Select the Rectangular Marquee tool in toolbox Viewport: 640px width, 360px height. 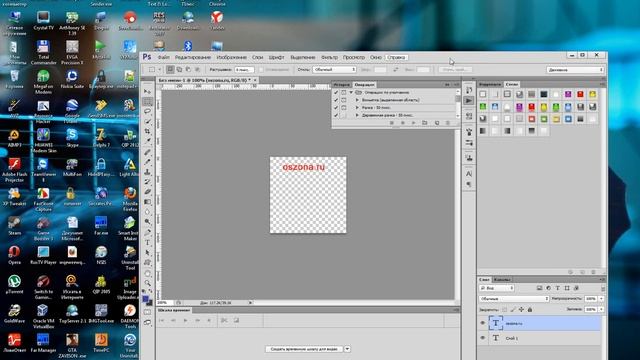click(147, 101)
